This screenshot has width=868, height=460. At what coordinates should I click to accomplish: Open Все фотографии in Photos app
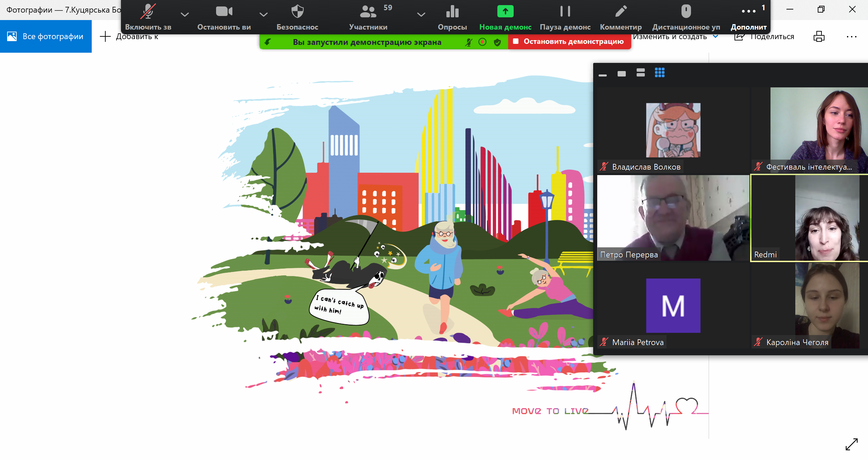point(46,36)
